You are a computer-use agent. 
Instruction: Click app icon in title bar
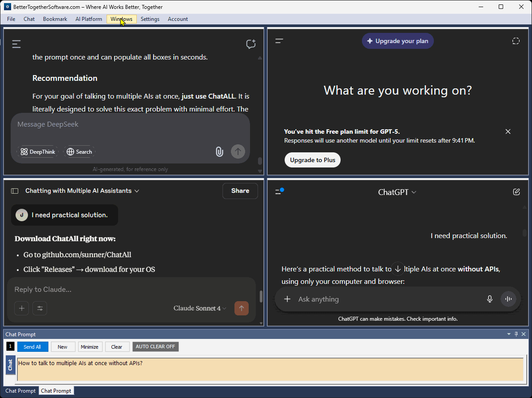[x=7, y=7]
